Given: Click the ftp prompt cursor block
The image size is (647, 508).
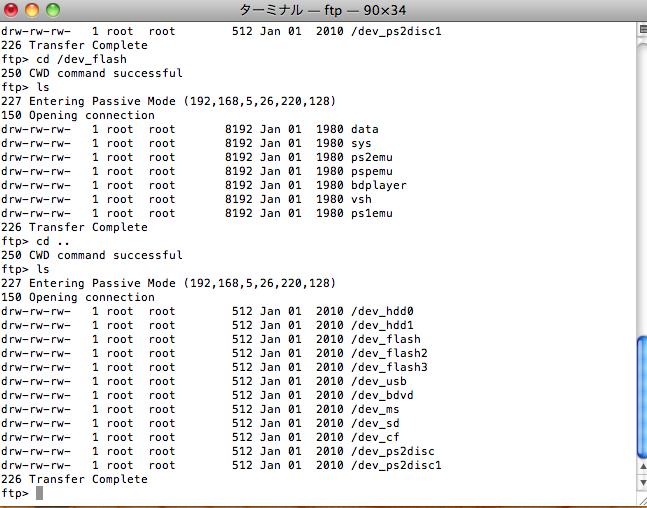Looking at the screenshot, I should (x=39, y=493).
